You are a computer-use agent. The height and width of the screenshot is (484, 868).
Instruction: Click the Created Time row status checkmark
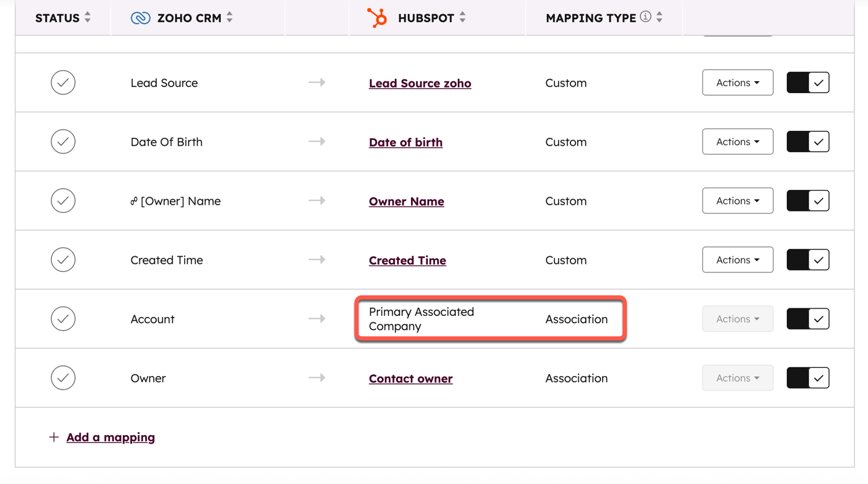tap(63, 259)
